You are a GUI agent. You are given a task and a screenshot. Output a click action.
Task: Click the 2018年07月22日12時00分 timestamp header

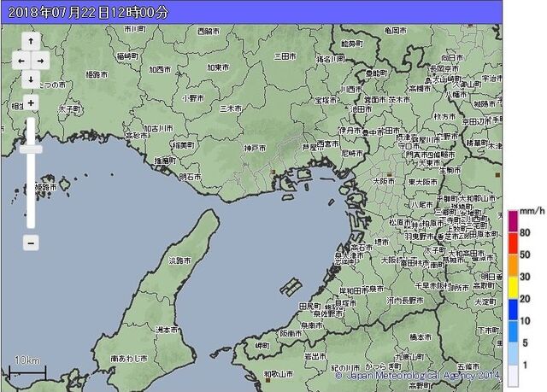[88, 13]
